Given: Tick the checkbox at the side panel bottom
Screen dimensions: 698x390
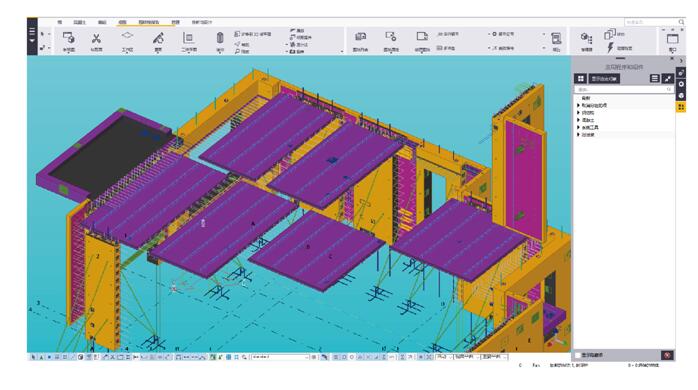Looking at the screenshot, I should [578, 355].
